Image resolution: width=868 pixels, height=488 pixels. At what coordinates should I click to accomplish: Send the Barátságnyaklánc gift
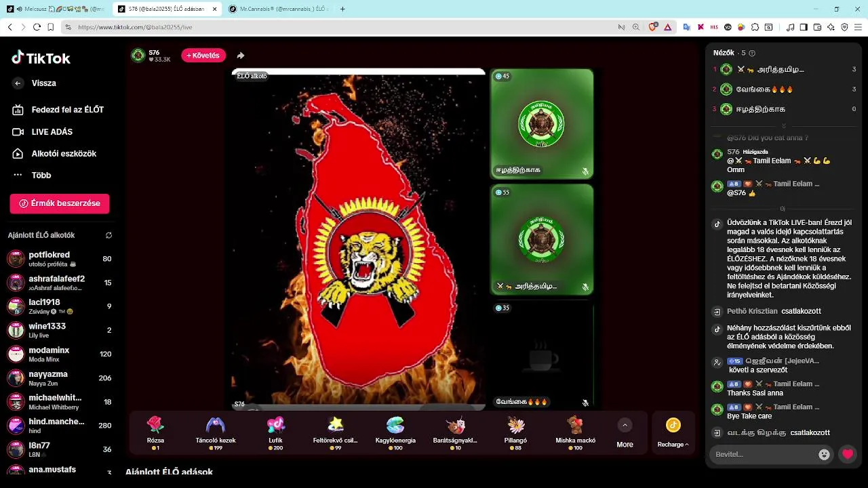(x=455, y=433)
